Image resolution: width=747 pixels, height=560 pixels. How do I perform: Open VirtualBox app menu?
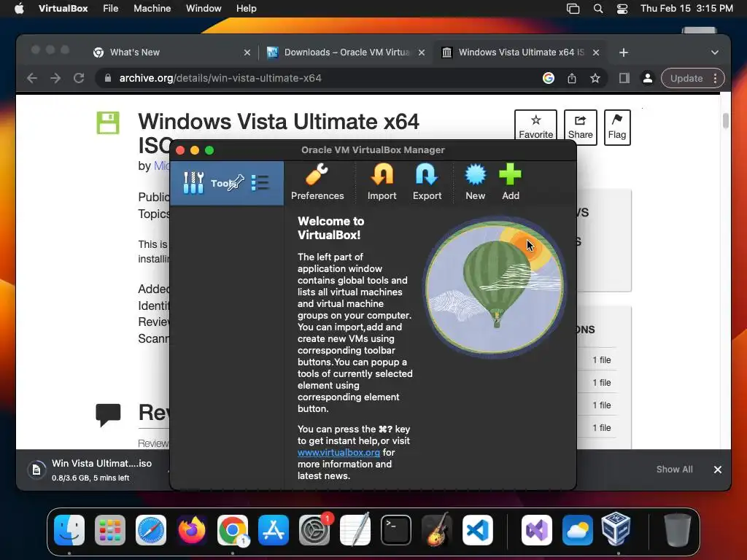pos(63,9)
